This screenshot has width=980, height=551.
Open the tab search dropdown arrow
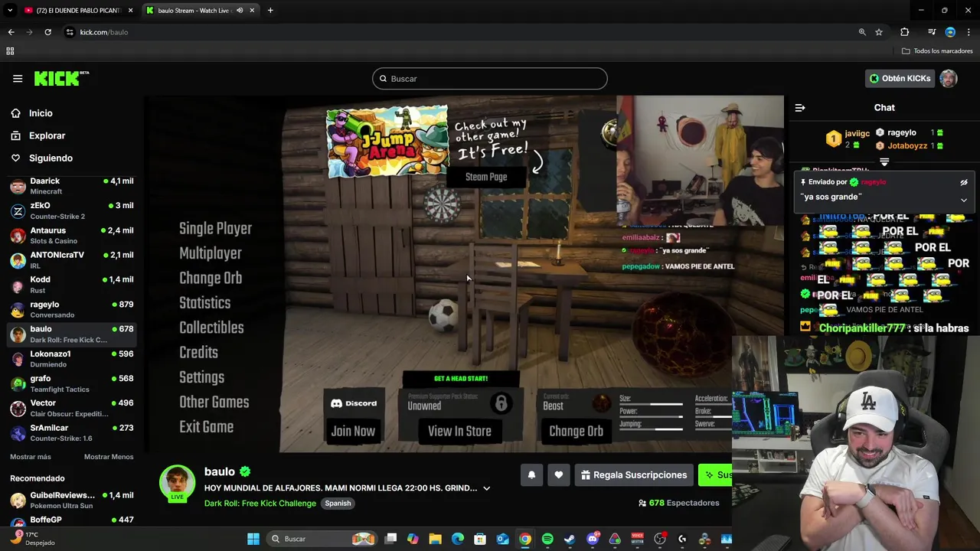10,11
